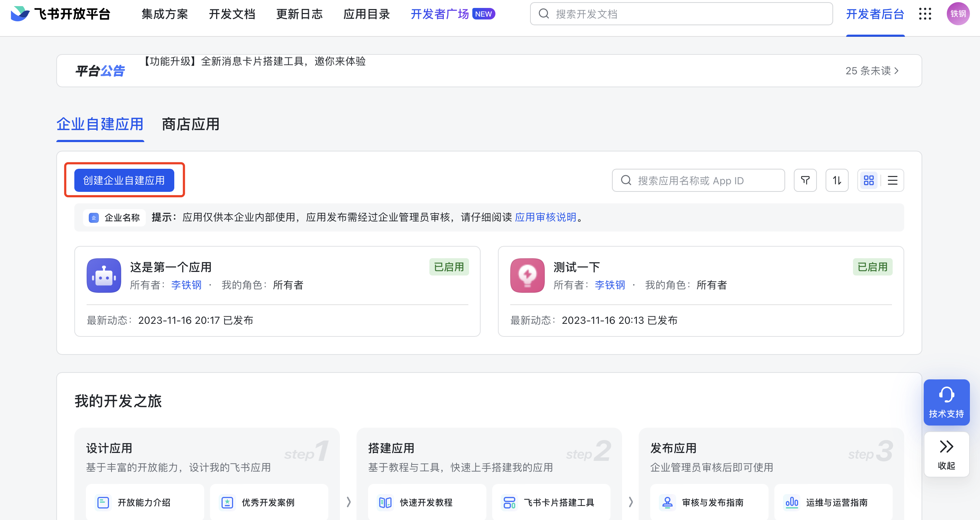Go to 开发者后台

(875, 14)
